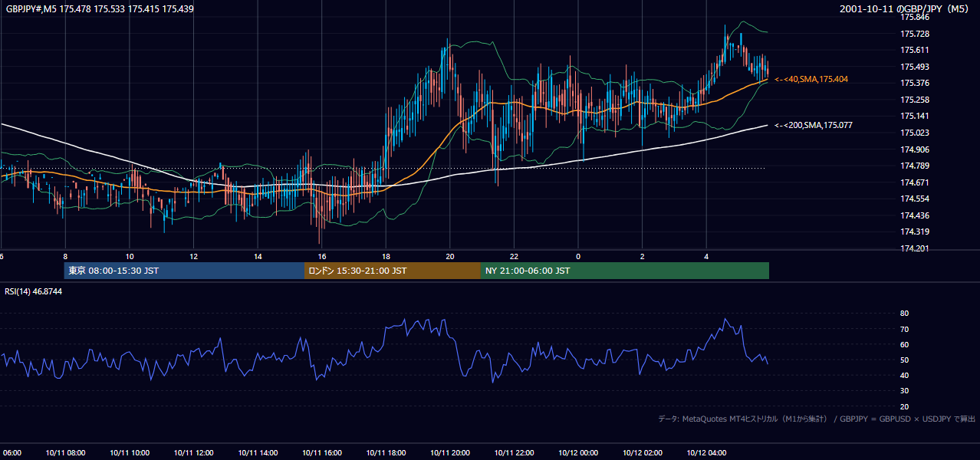
Task: Click the <-<40,SMA,175.404 label
Action: 811,79
